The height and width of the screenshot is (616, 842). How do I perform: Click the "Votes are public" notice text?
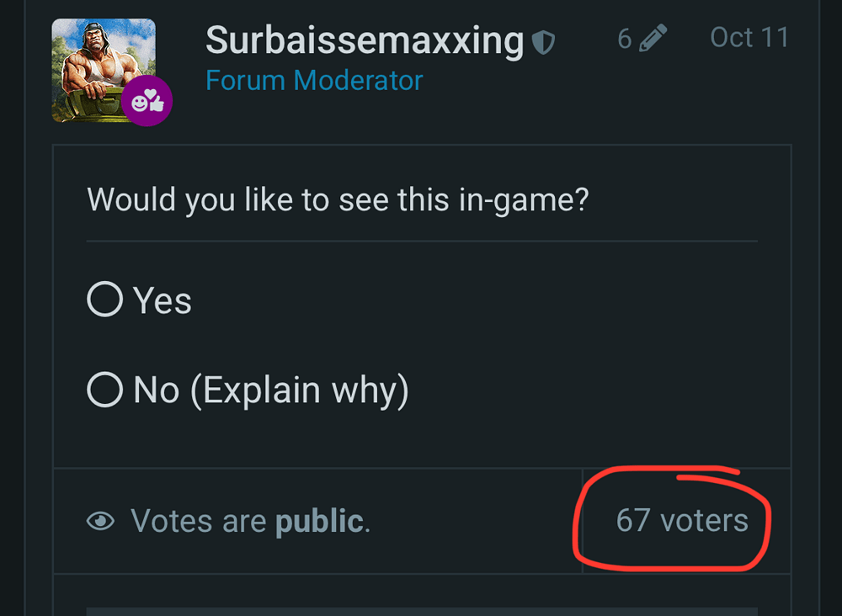pyautogui.click(x=250, y=522)
